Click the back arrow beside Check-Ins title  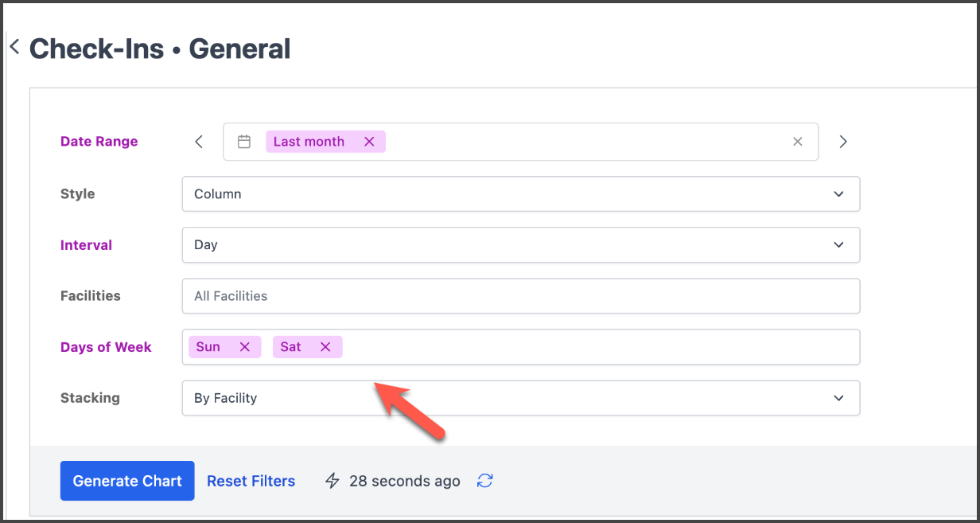tap(14, 48)
